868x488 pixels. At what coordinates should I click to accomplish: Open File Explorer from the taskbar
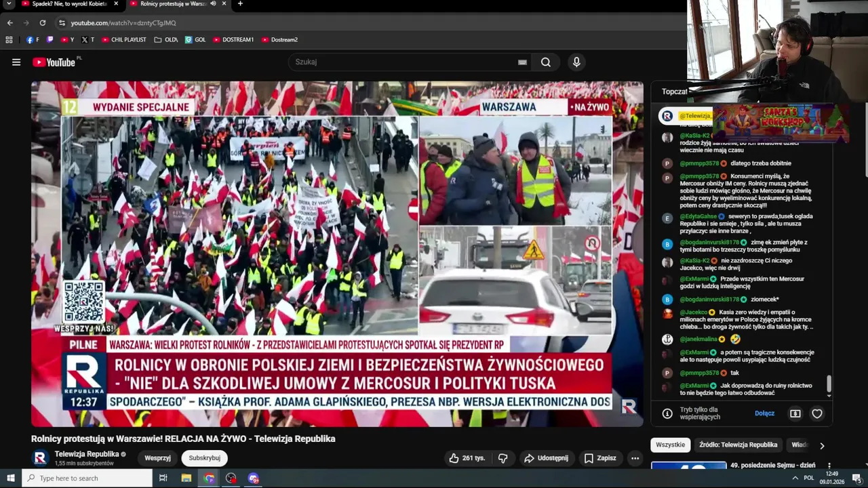186,478
